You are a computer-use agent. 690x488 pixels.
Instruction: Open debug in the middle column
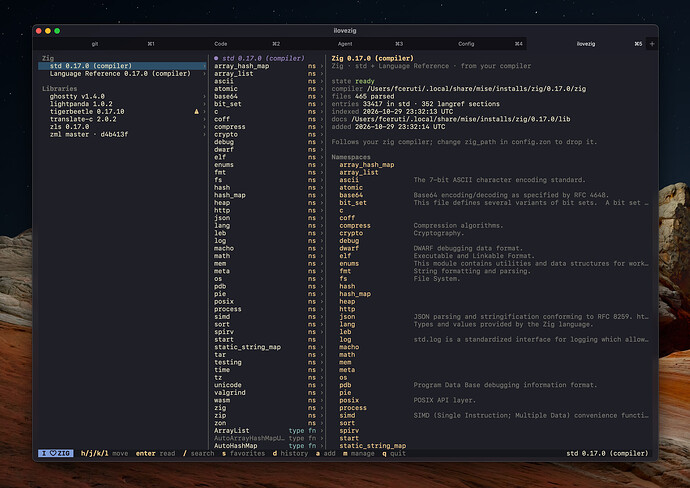coord(224,142)
